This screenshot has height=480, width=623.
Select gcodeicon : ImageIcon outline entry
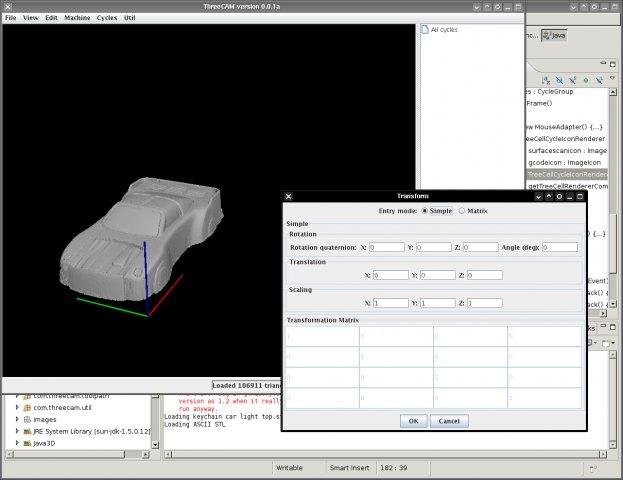coord(564,163)
